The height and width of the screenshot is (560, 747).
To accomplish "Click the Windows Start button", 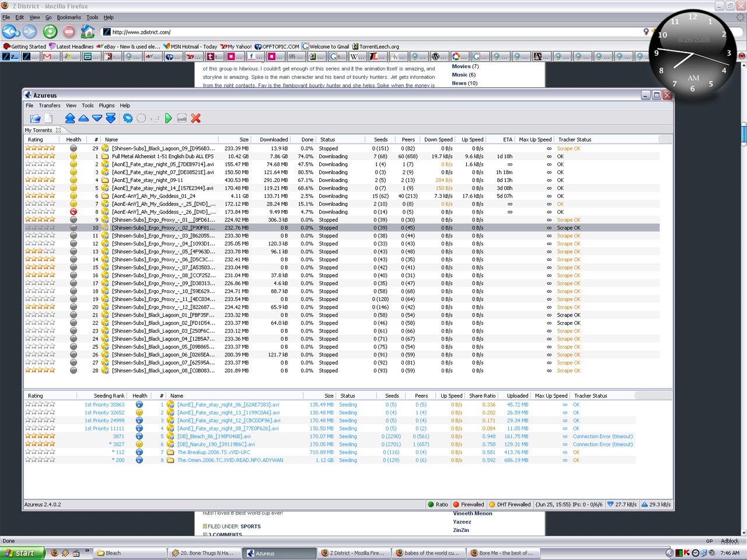I will pos(21,553).
